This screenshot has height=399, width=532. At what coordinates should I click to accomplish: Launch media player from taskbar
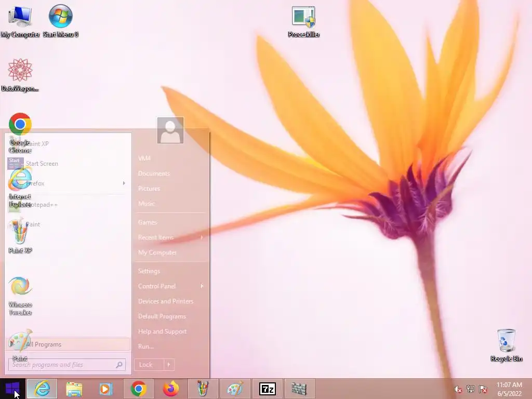point(105,389)
